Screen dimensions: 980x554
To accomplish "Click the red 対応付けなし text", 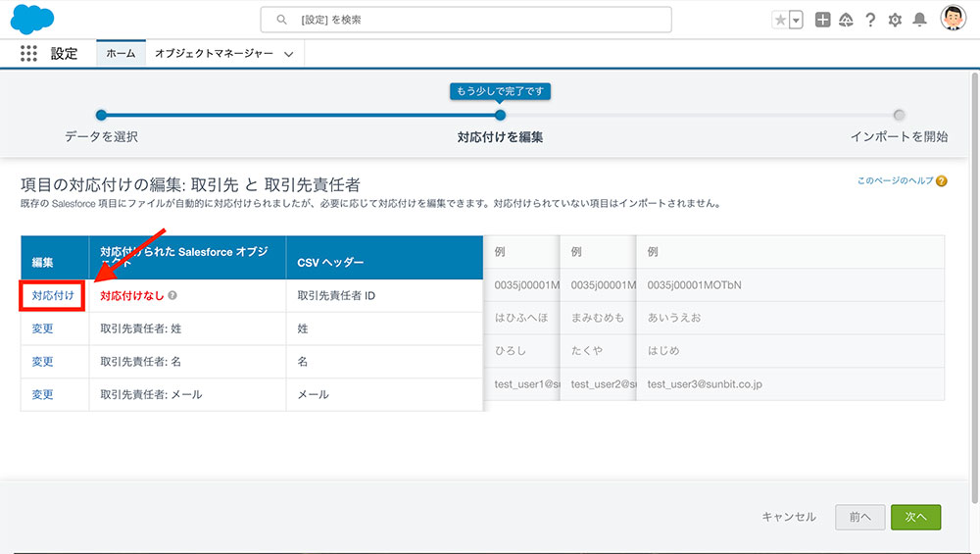I will tap(132, 296).
